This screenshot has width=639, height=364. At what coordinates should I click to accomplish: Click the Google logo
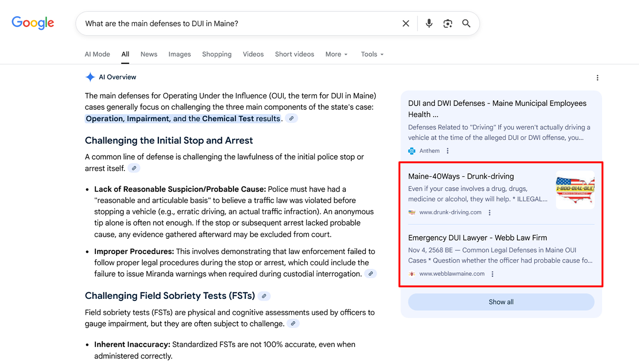33,23
